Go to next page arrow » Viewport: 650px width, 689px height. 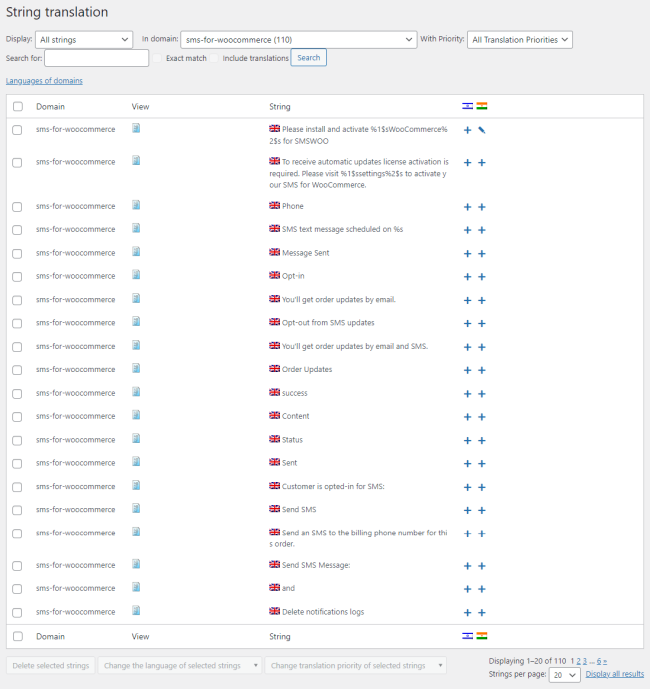(605, 661)
